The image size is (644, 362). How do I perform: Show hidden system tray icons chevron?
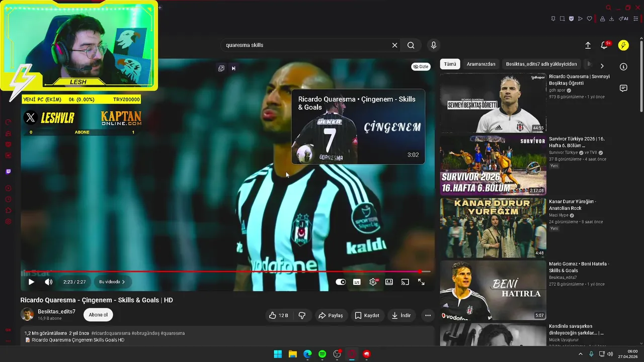tap(580, 354)
